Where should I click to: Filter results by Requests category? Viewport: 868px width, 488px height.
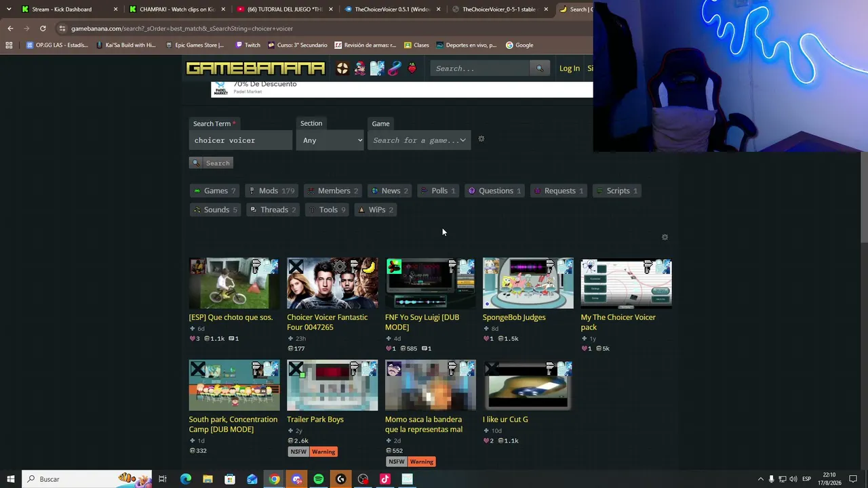558,191
